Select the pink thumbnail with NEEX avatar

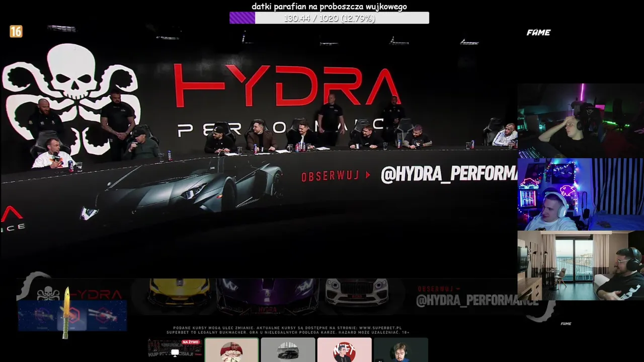345,350
